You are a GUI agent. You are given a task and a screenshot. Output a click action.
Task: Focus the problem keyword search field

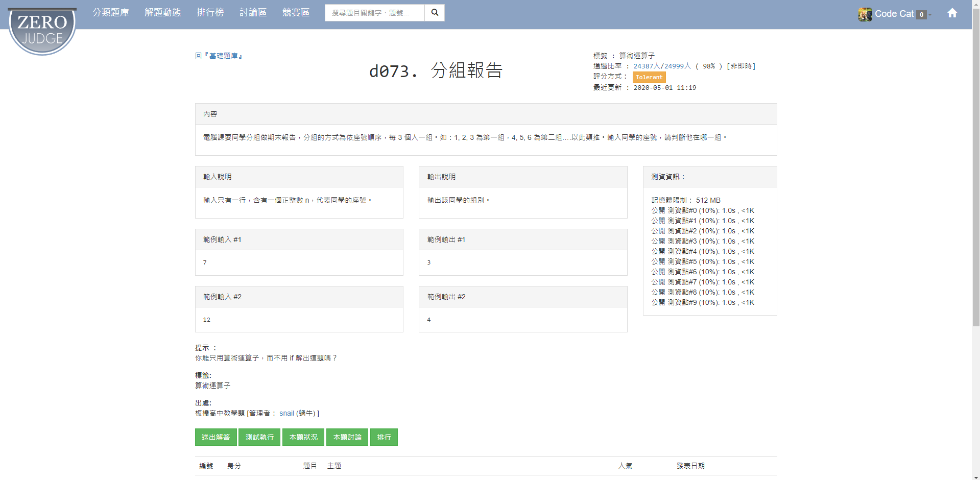(374, 13)
